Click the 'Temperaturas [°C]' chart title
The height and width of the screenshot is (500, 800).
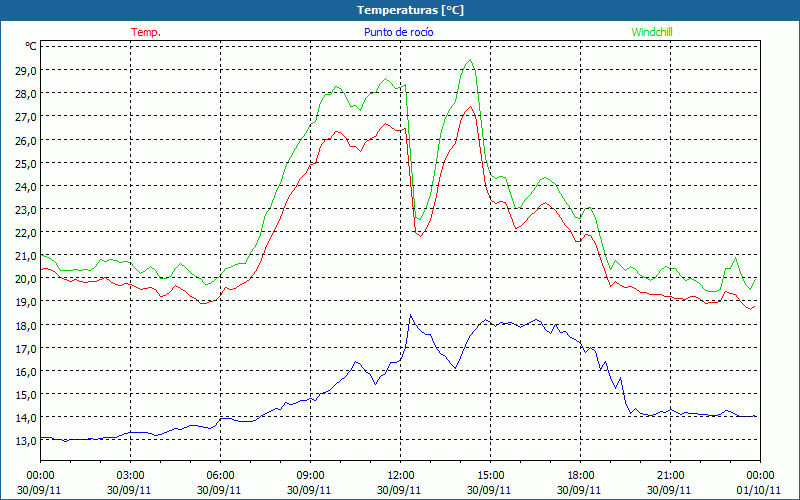point(410,10)
